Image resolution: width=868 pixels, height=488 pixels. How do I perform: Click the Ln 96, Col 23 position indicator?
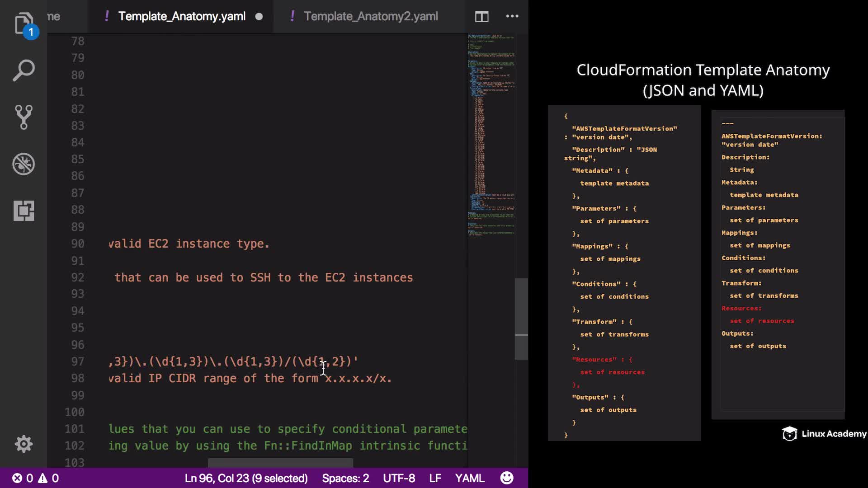[x=246, y=478]
